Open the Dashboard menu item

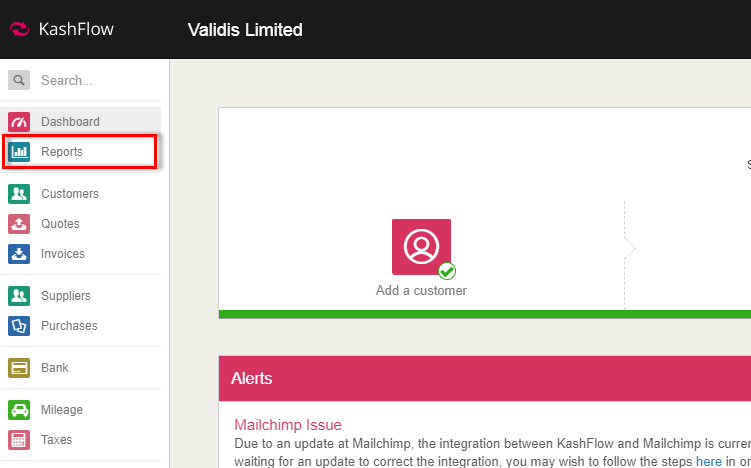(x=80, y=122)
